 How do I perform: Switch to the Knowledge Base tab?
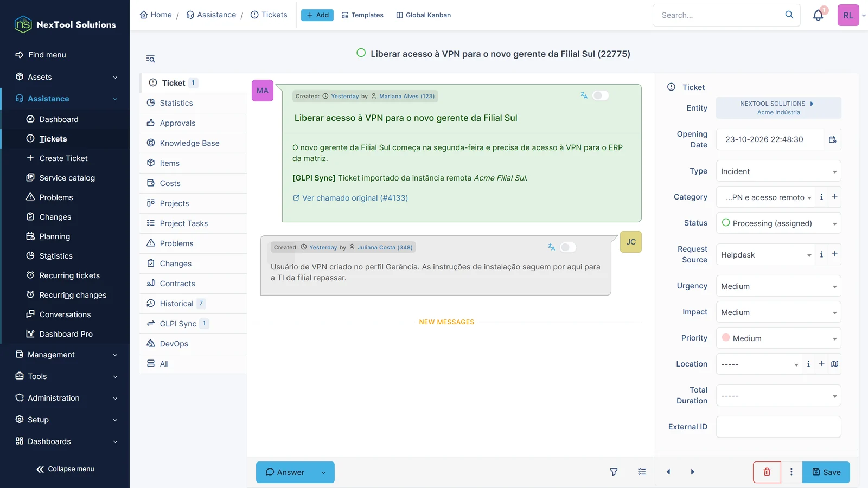193,143
